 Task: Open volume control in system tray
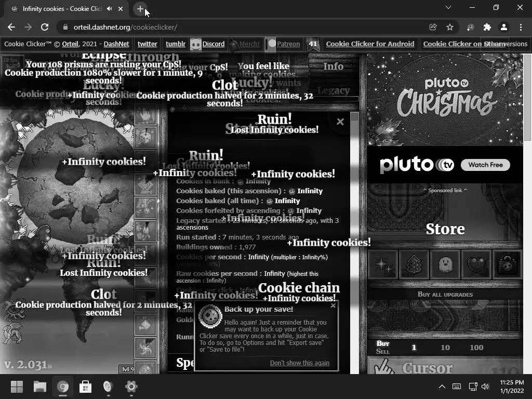pyautogui.click(x=485, y=387)
